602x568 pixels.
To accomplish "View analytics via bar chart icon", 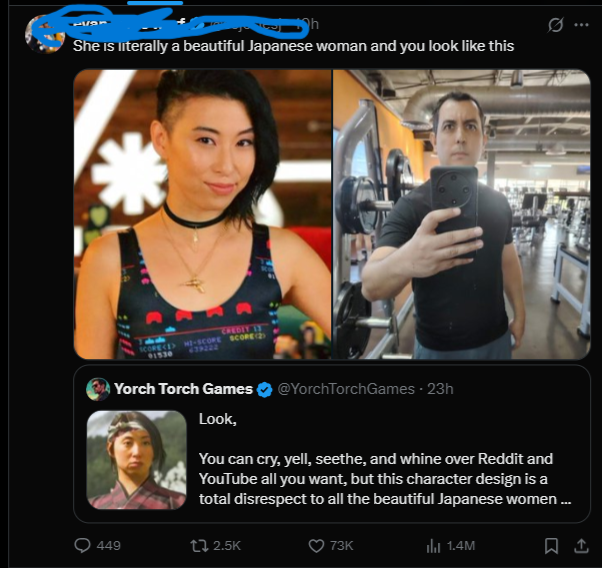I will click(433, 546).
